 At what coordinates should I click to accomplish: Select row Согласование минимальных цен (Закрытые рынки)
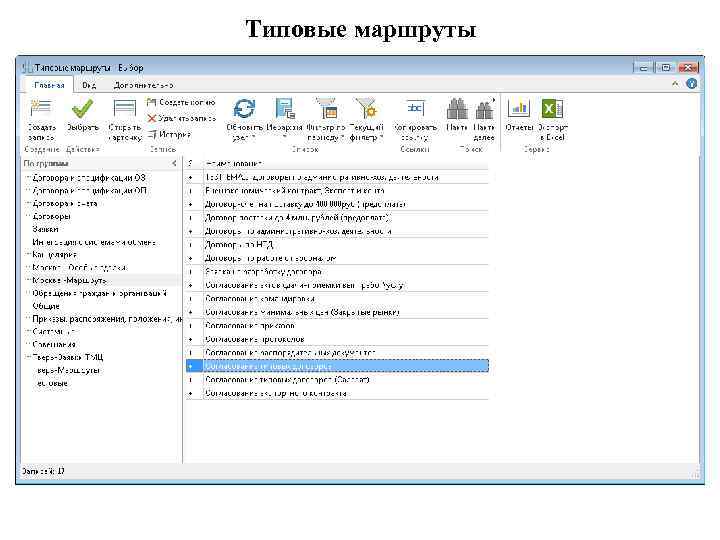(338, 312)
